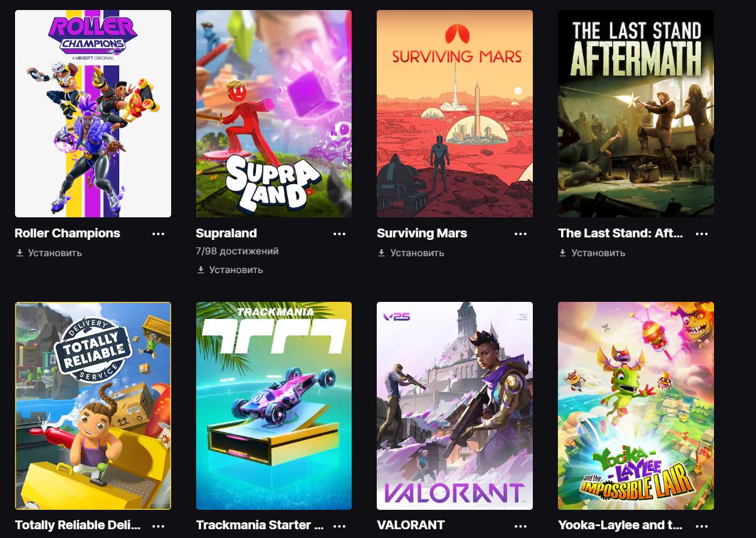Screen dimensions: 756x538
Task: Install Roller Champions via Установить
Action: 49,253
